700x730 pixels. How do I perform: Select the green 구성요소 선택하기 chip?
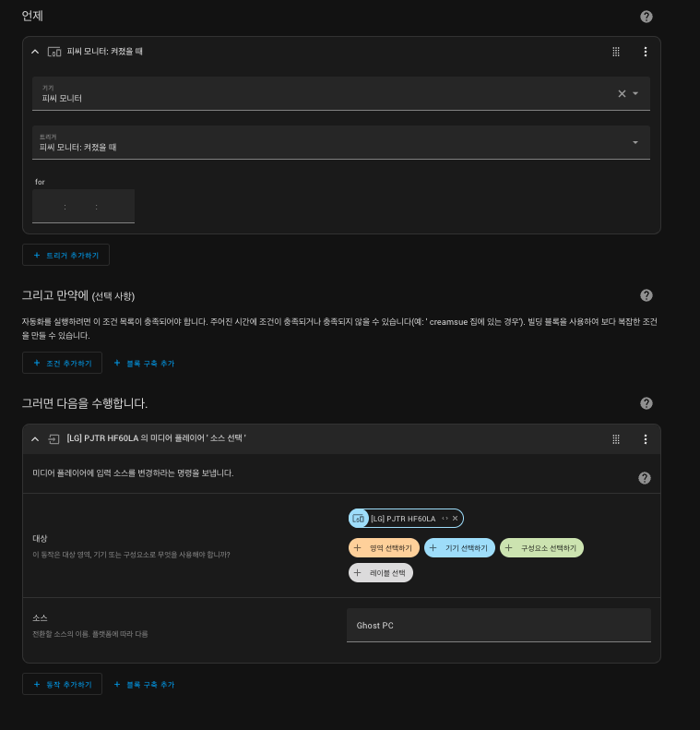coord(541,547)
